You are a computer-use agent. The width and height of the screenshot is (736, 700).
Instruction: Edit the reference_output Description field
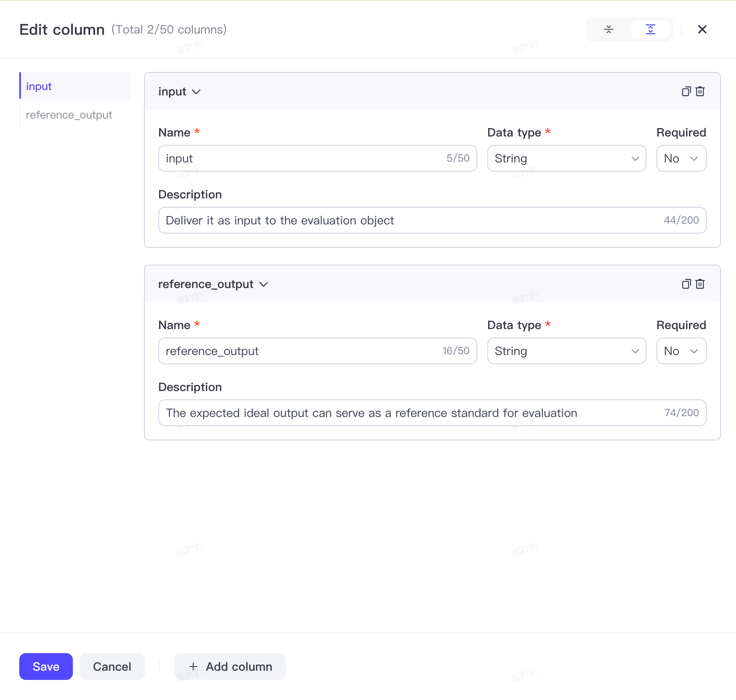432,413
